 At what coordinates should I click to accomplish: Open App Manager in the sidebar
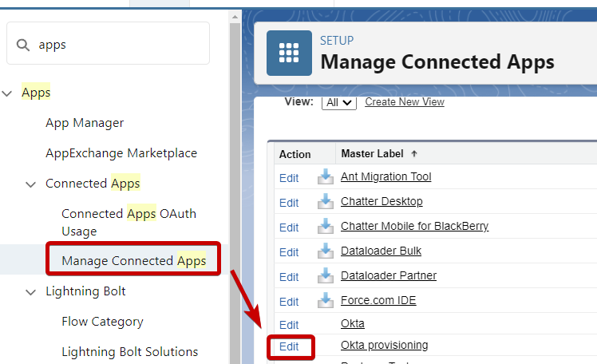coord(85,123)
